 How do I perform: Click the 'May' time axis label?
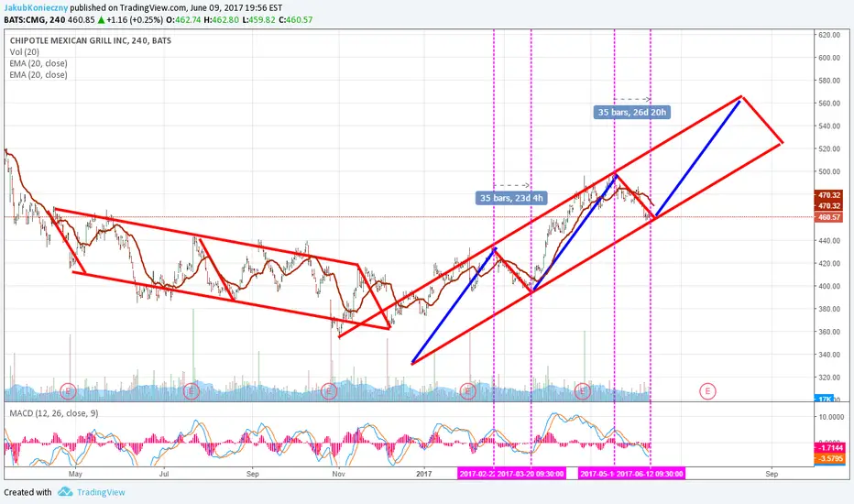(x=75, y=474)
